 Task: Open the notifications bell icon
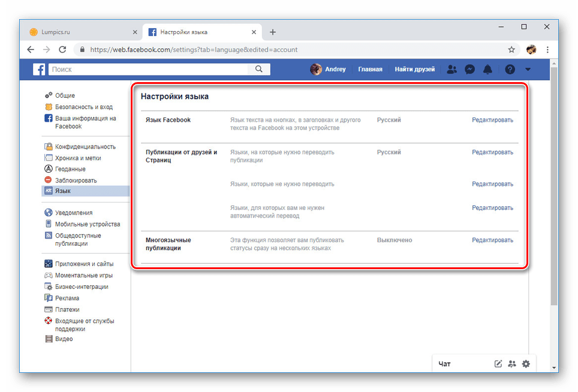[487, 70]
